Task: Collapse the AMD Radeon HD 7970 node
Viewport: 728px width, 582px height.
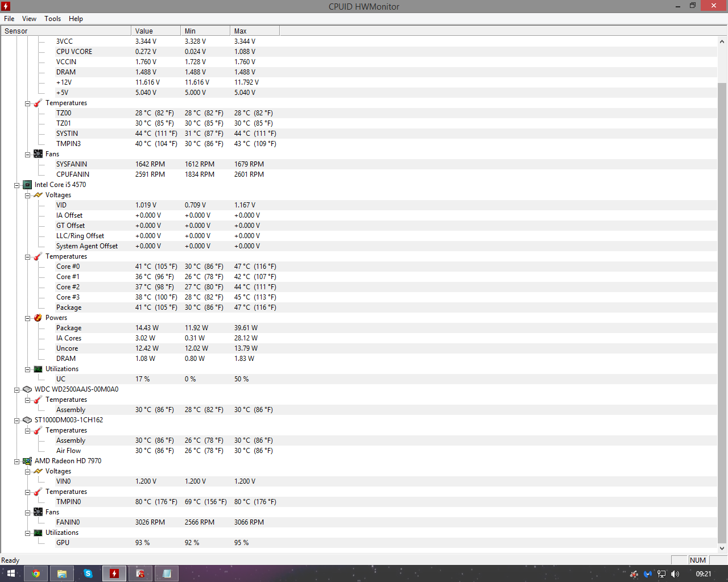Action: (16, 462)
